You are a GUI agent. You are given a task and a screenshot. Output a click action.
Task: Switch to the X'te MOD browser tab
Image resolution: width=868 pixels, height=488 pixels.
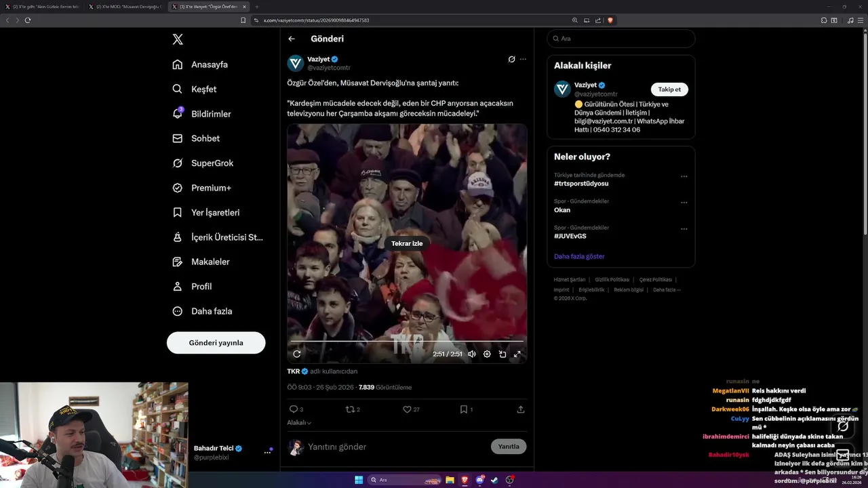pyautogui.click(x=125, y=7)
